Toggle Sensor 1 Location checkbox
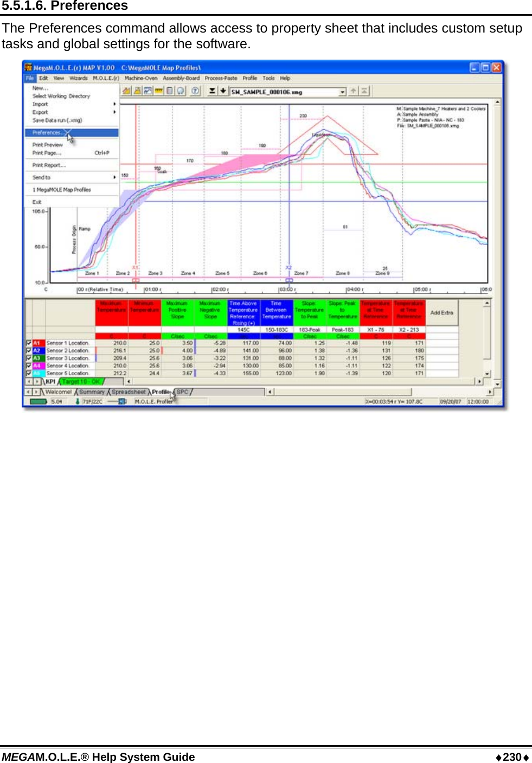Image resolution: width=532 pixels, height=763 pixels. pyautogui.click(x=29, y=343)
